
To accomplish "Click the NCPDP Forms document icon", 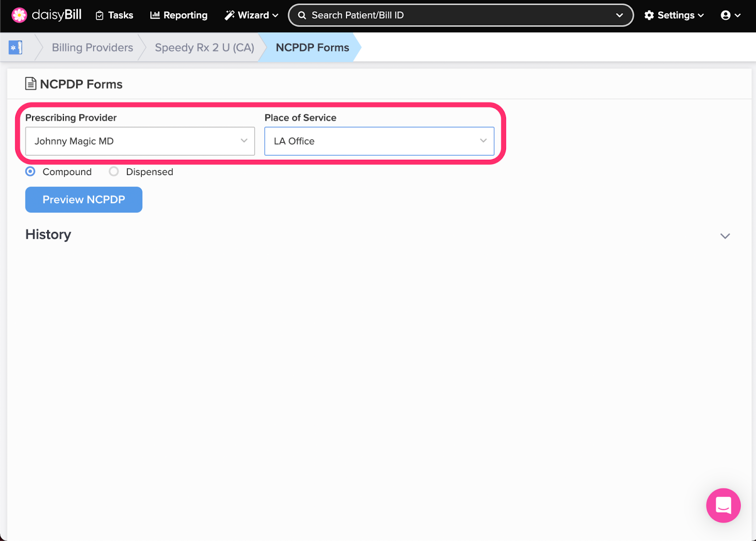I will (x=31, y=84).
